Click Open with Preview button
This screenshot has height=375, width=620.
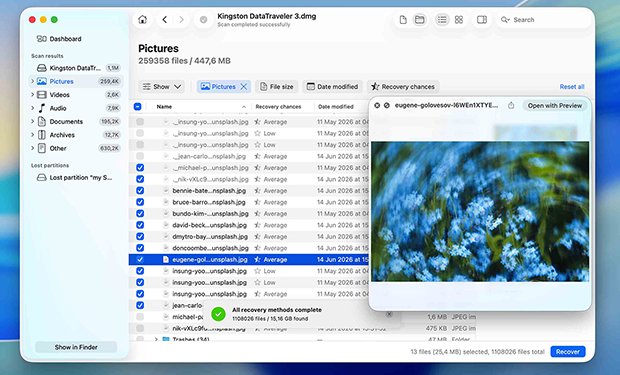(554, 106)
